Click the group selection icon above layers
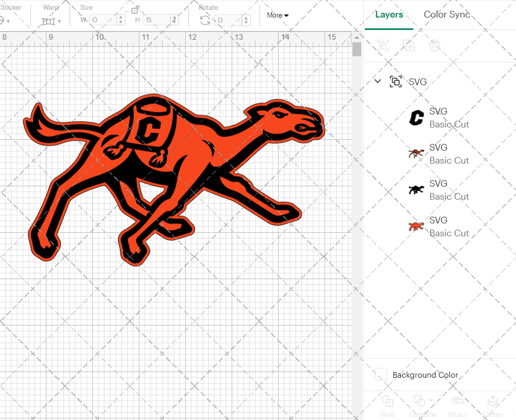 click(383, 45)
